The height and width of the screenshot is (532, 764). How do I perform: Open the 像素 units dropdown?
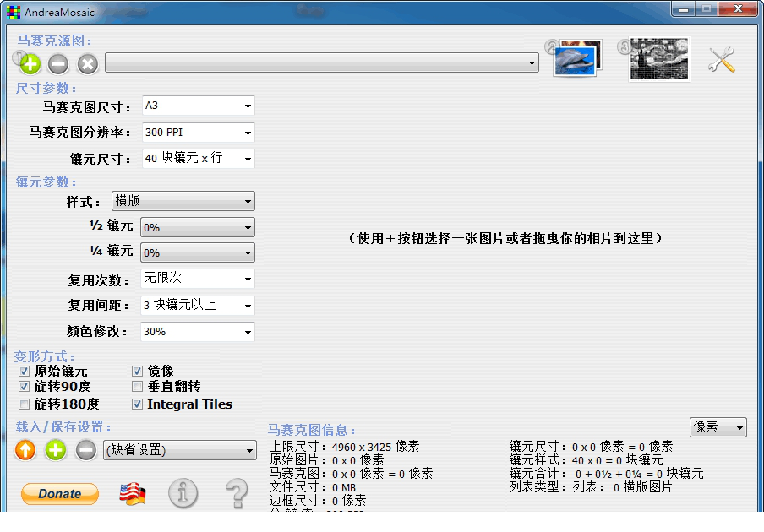coord(718,428)
